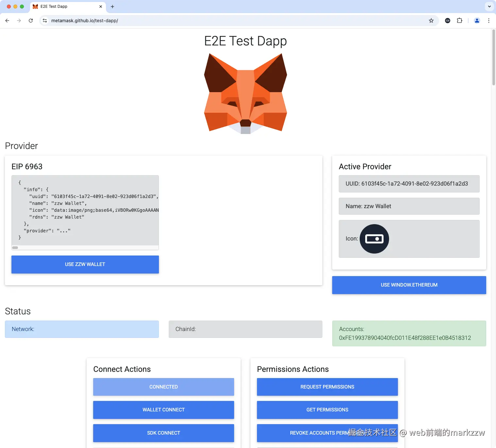Click the CONNECTED button
The image size is (496, 448).
pyautogui.click(x=163, y=387)
